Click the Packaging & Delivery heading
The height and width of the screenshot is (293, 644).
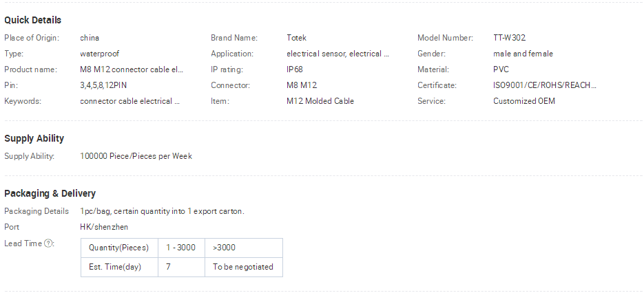[x=50, y=193]
